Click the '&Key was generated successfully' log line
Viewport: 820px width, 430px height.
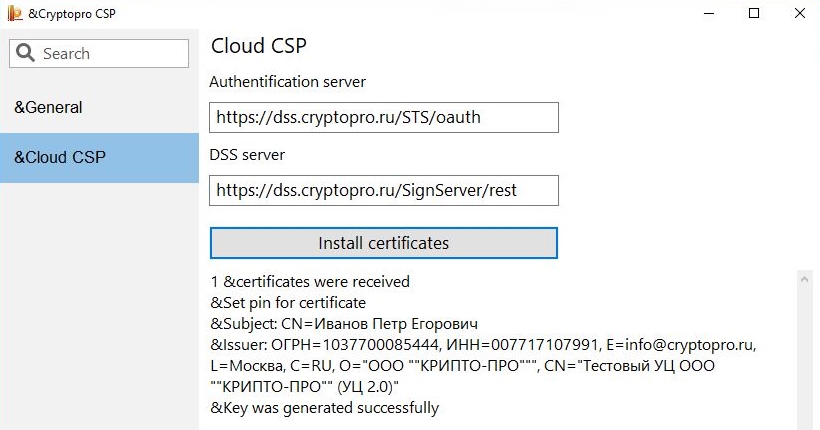pos(325,408)
